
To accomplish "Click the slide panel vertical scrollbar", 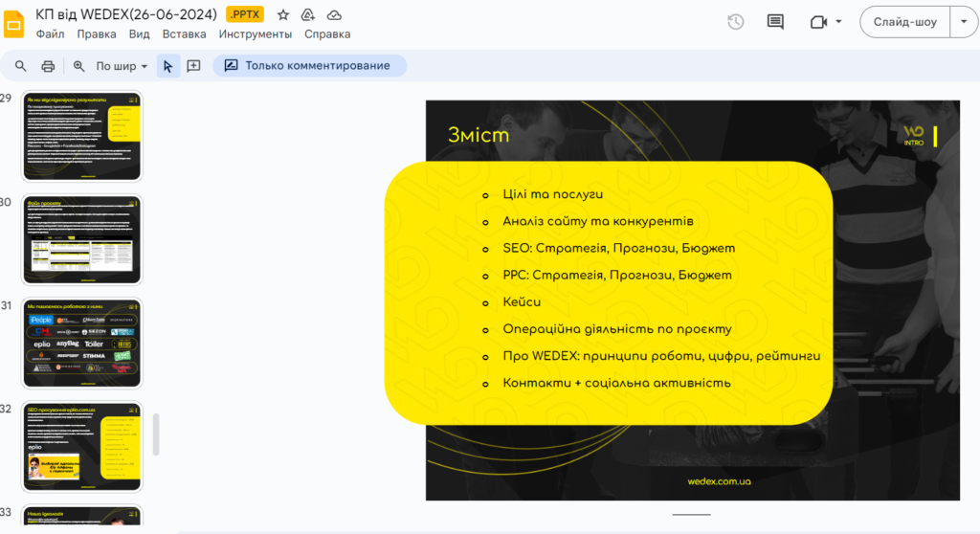I will pyautogui.click(x=156, y=434).
